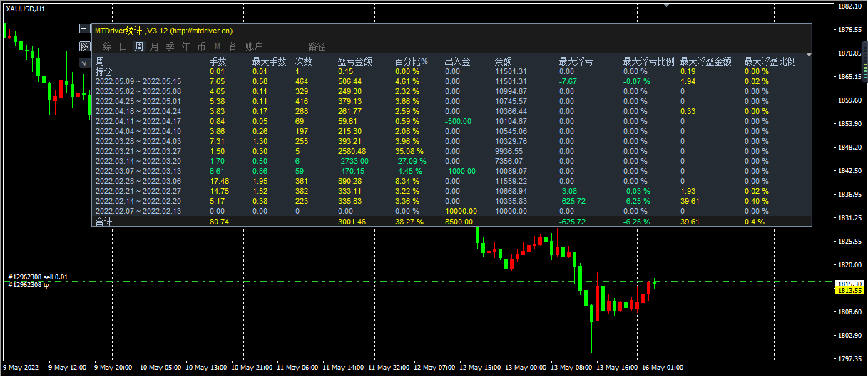Click the total profit value 3001.46
The height and width of the screenshot is (377, 868).
pos(352,222)
